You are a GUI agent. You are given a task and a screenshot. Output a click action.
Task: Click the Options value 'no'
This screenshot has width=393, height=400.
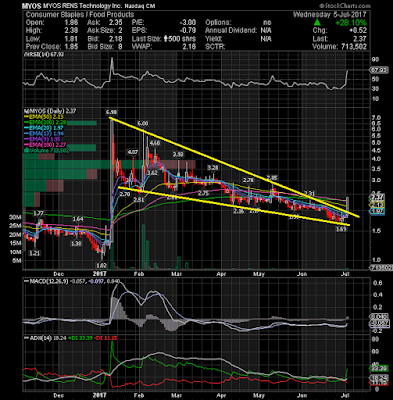[267, 23]
